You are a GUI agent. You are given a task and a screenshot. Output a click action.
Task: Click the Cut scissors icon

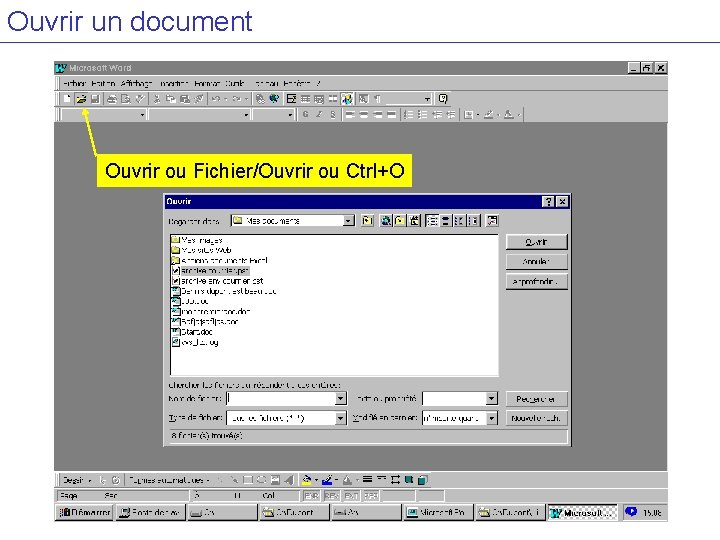pos(157,99)
